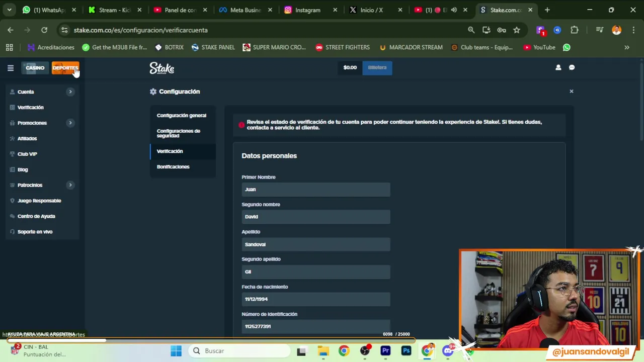Image resolution: width=644 pixels, height=362 pixels.
Task: Open Centro de Ayuda in the sidebar
Action: coord(36,216)
